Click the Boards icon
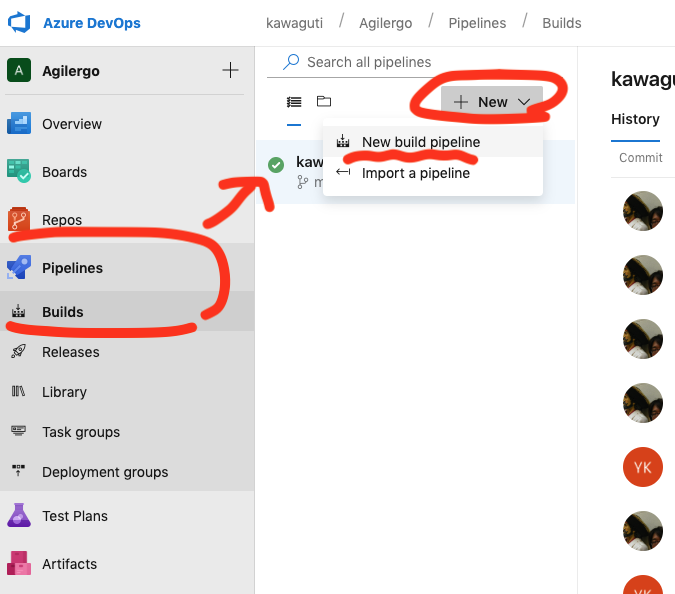 [19, 171]
